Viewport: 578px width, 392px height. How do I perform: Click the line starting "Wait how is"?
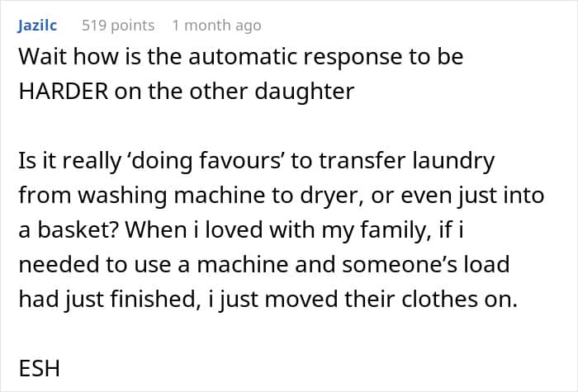(x=239, y=57)
